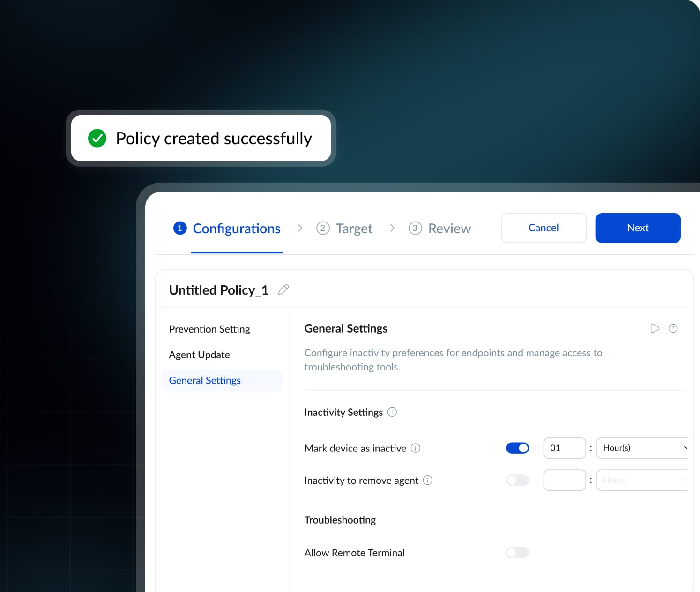
Task: Select the Configurations step
Action: click(x=236, y=228)
